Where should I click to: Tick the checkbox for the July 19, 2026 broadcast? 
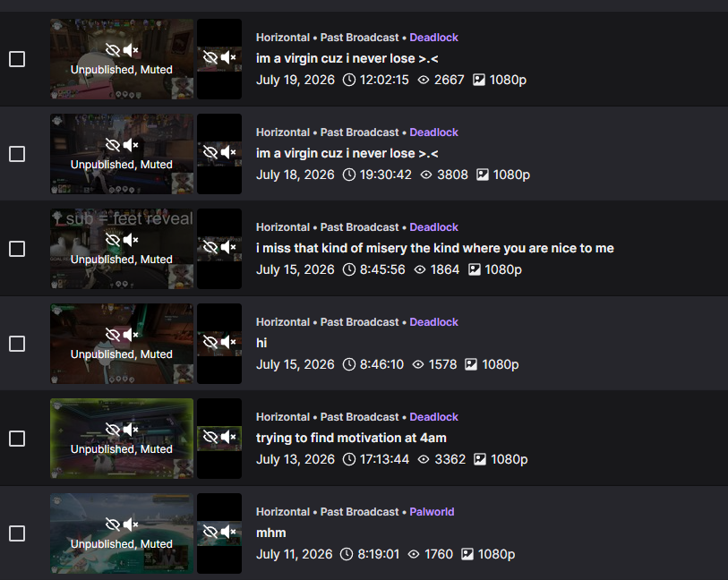coord(17,59)
